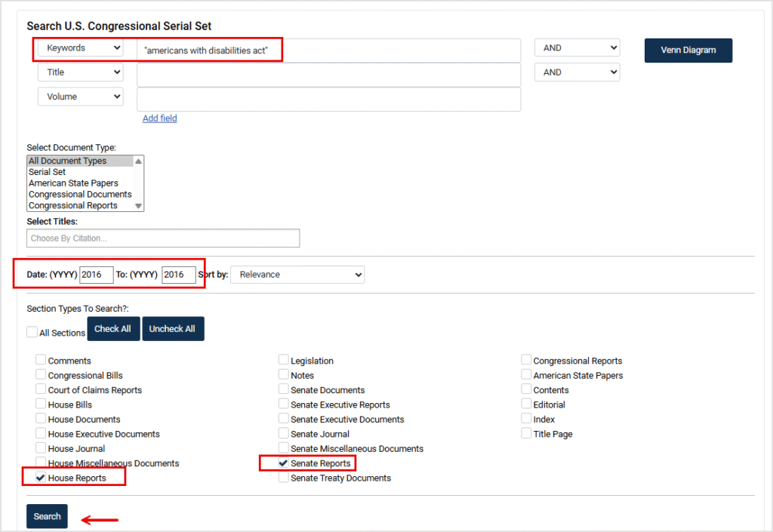Select Serial Set in document type list
This screenshot has width=773, height=532.
pos(48,172)
